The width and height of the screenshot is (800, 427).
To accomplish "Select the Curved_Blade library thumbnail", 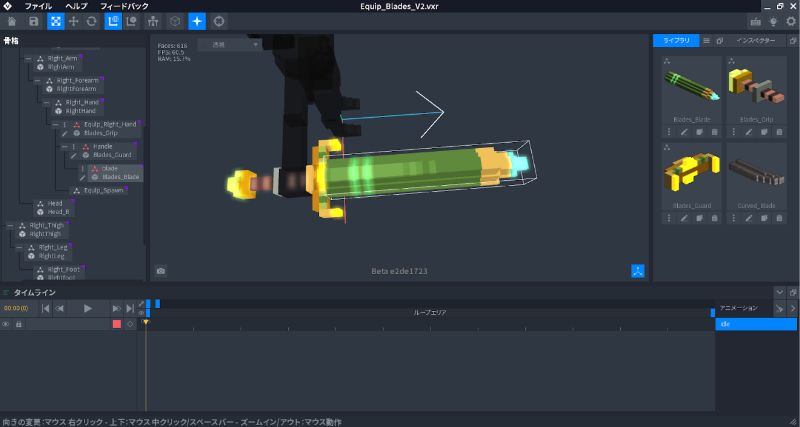I will pyautogui.click(x=756, y=173).
